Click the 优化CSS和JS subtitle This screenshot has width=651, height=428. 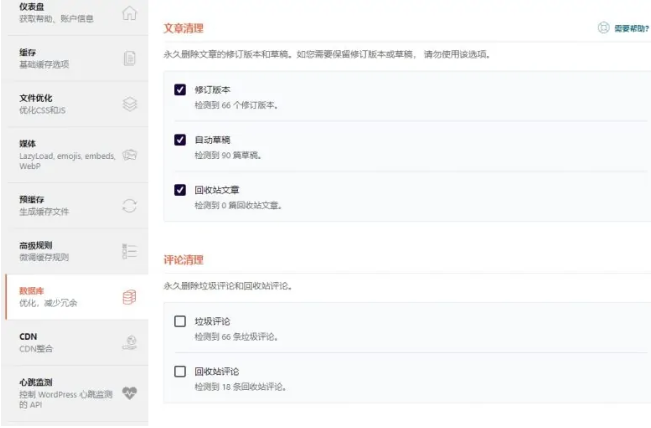tap(42, 110)
